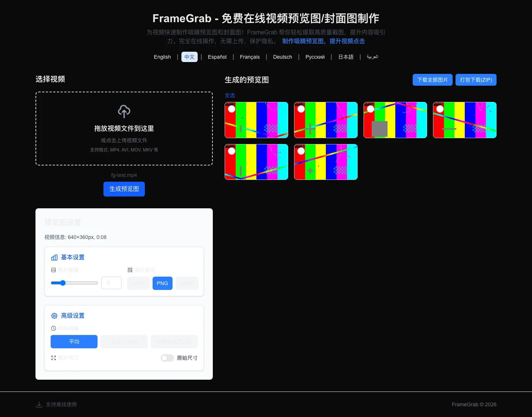Click the 支持离线使用 footer text
The height and width of the screenshot is (417, 532).
point(61,404)
